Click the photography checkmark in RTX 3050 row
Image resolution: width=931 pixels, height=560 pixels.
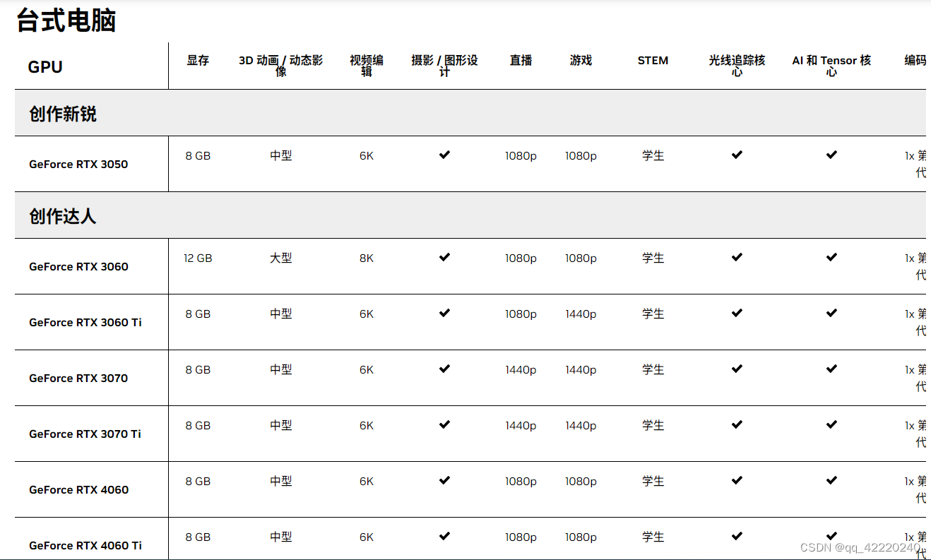click(444, 155)
